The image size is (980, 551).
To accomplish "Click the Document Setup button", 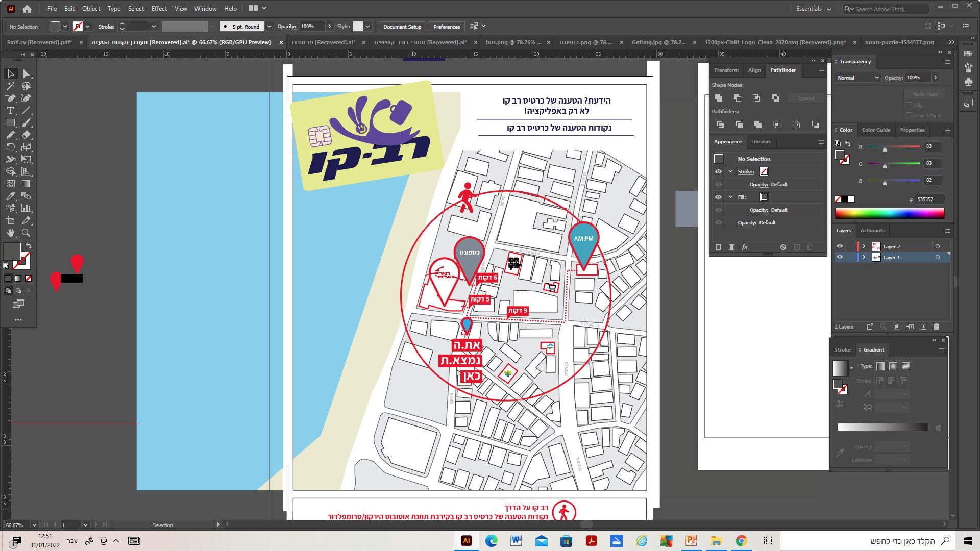I will [x=402, y=27].
